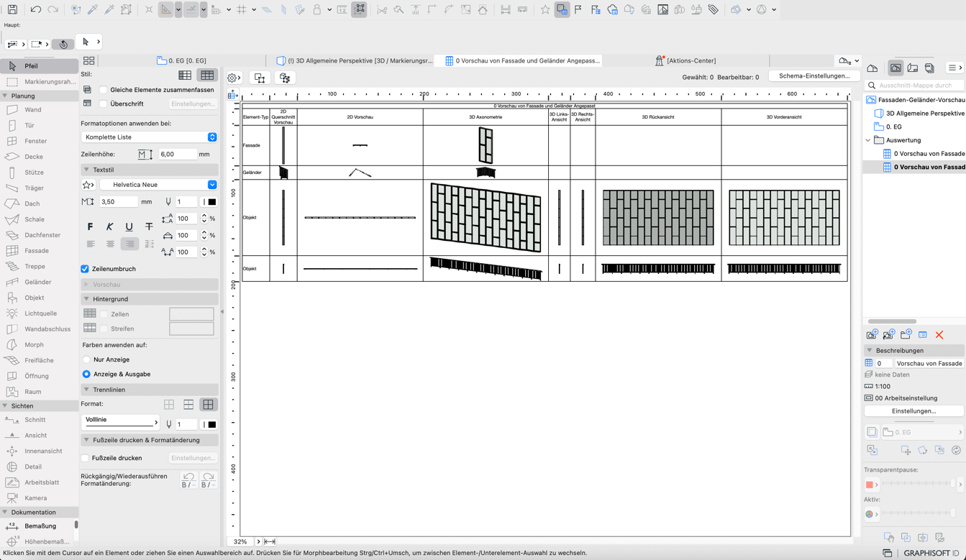Switch to the 3D Allgemeine Perspektive tab
This screenshot has height=560, width=966.
coord(355,61)
